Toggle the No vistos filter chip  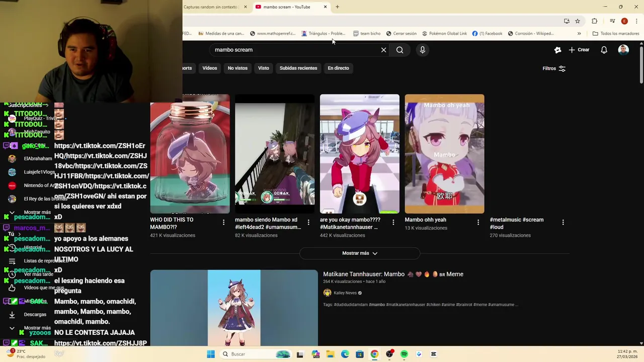237,68
